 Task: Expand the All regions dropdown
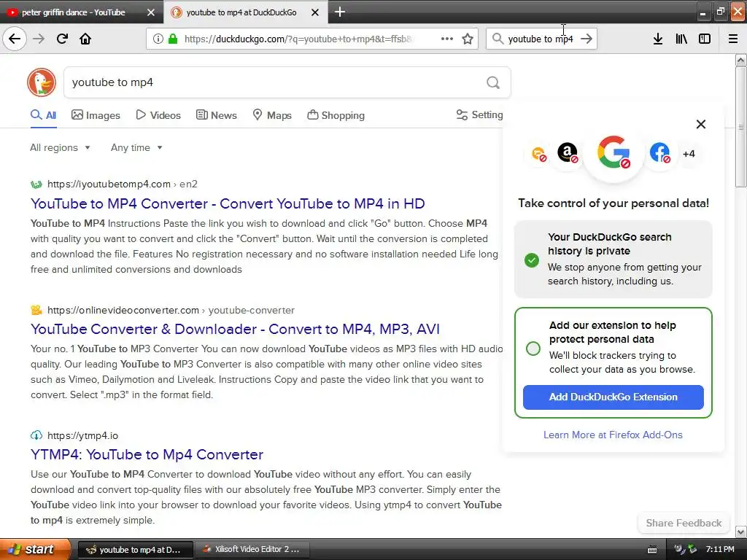(x=60, y=147)
